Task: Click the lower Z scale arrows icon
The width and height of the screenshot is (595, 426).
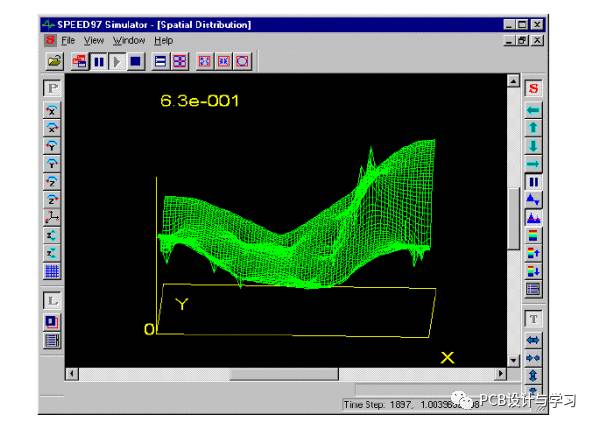Action: pyautogui.click(x=52, y=253)
